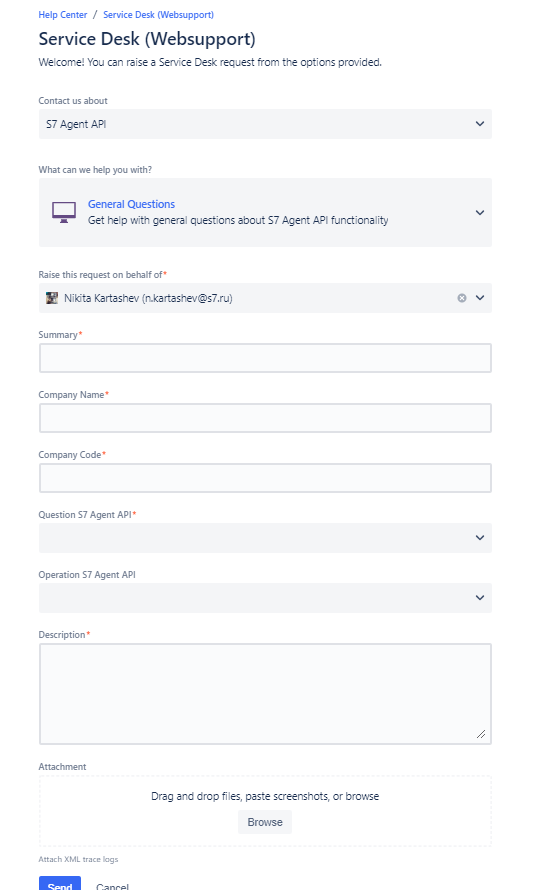Open the on behalf of dropdown arrow
Image resolution: width=548 pixels, height=890 pixels.
480,298
